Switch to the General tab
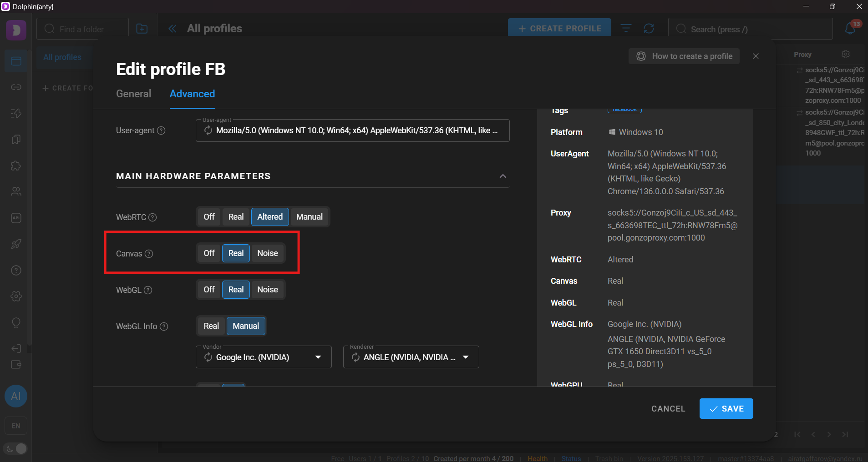Image resolution: width=868 pixels, height=462 pixels. point(133,94)
